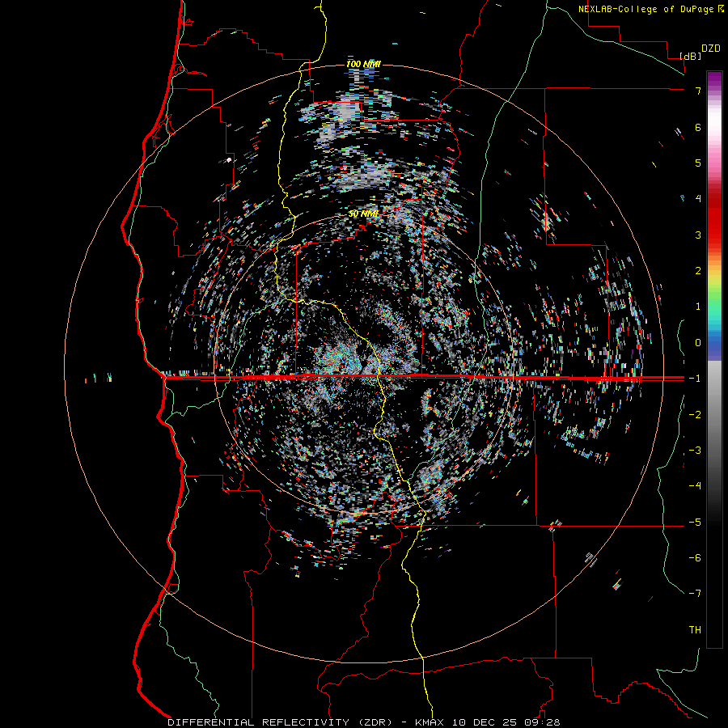Click the 50 NMI range ring label
This screenshot has height=728, width=728.
[x=363, y=214]
